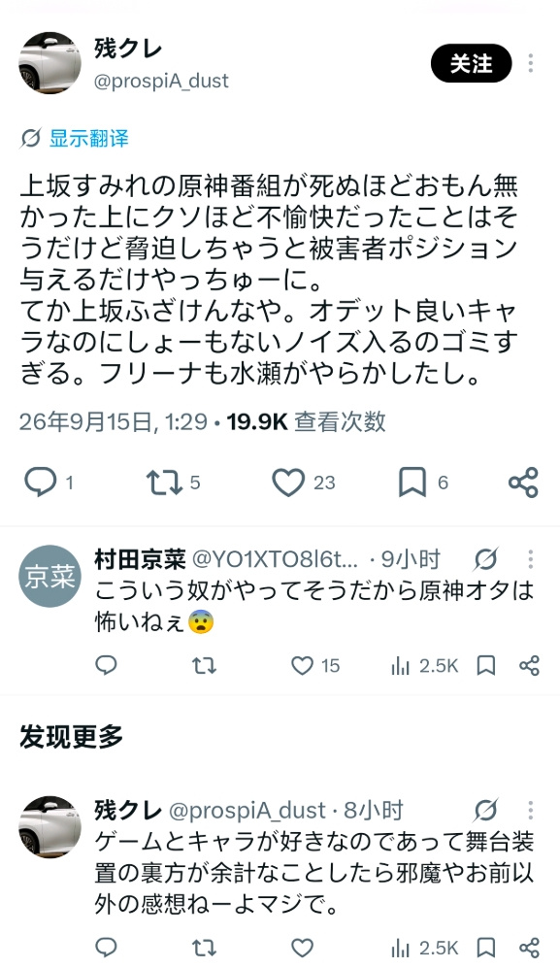
Task: Open more options for main tweet
Action: tap(530, 63)
